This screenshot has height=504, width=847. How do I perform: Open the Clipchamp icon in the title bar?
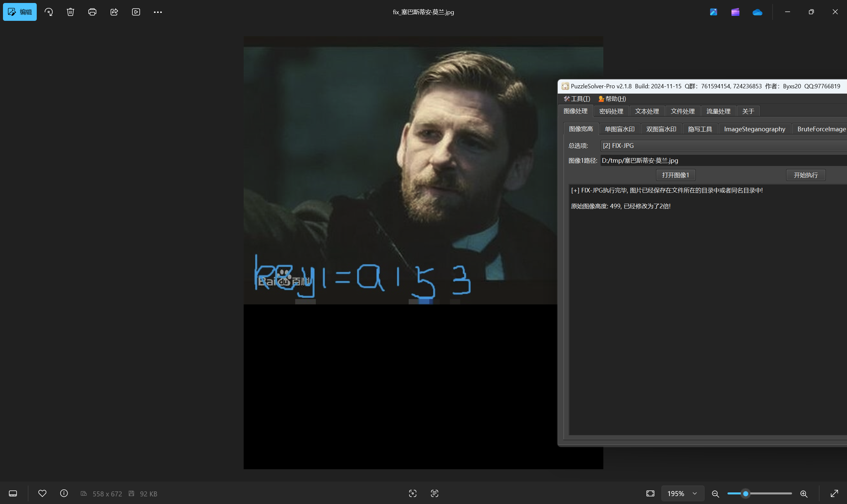click(x=735, y=12)
